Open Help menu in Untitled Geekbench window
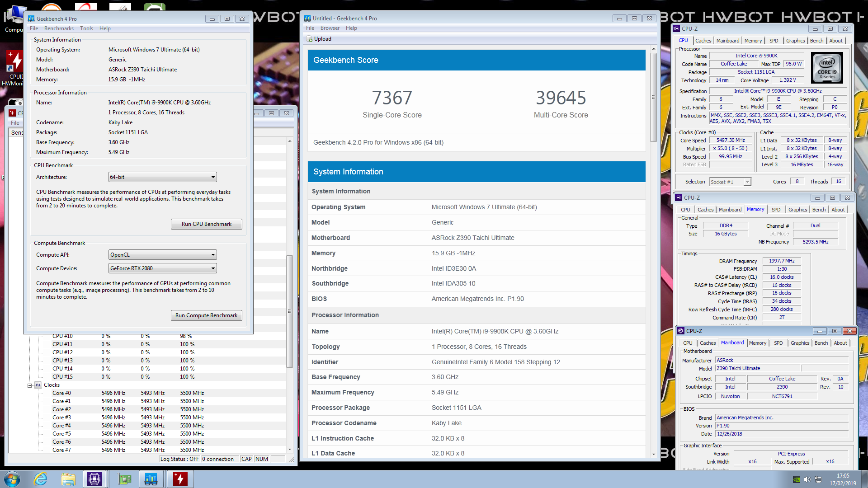868x488 pixels. pyautogui.click(x=351, y=28)
